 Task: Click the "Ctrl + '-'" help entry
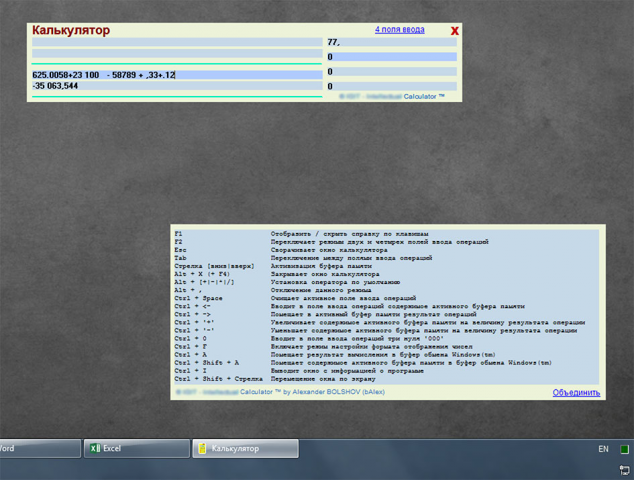pyautogui.click(x=194, y=331)
